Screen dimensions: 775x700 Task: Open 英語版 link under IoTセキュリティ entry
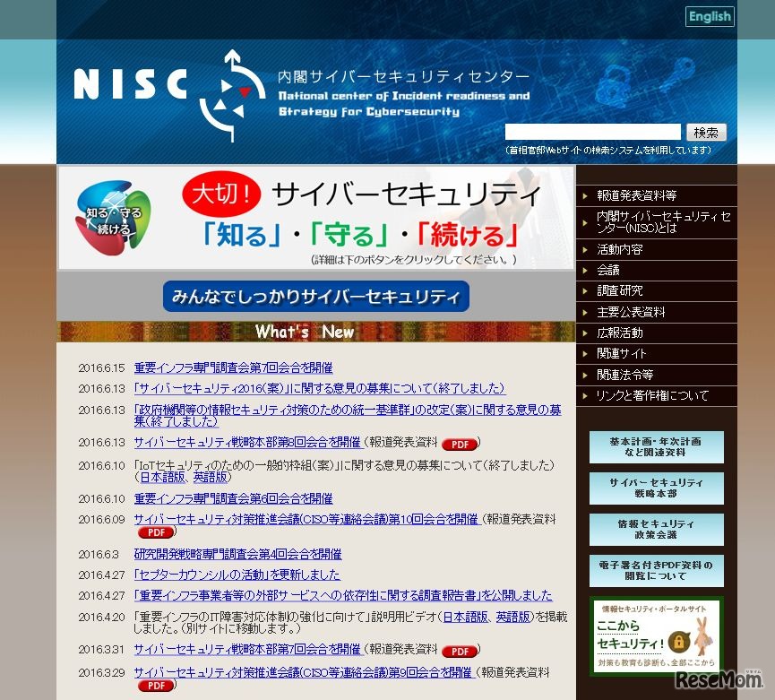[x=210, y=477]
